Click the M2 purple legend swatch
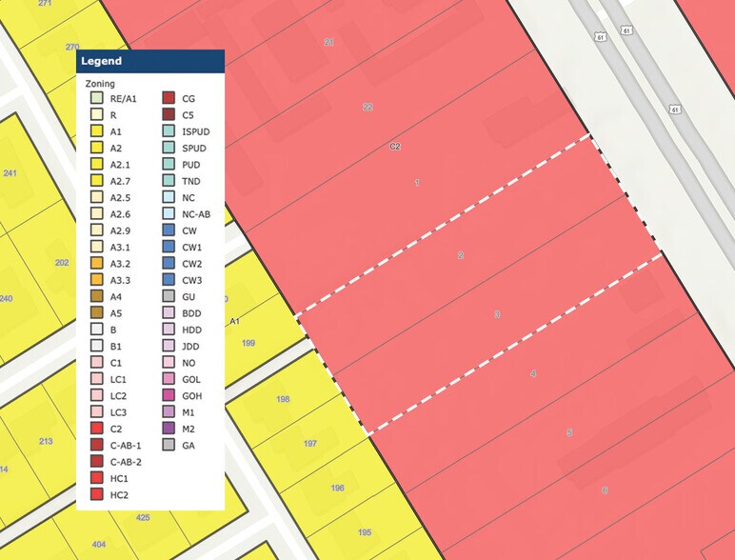The image size is (735, 560). coord(169,429)
